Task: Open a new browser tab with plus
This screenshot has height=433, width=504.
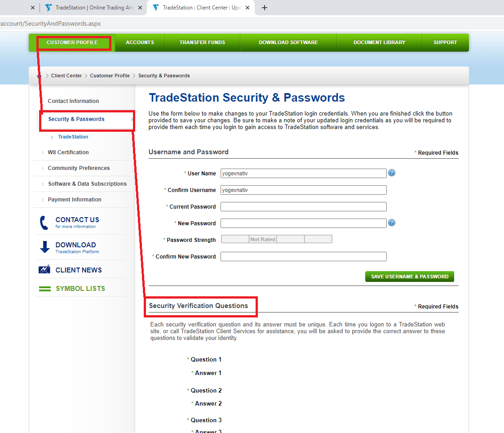Action: coord(265,8)
